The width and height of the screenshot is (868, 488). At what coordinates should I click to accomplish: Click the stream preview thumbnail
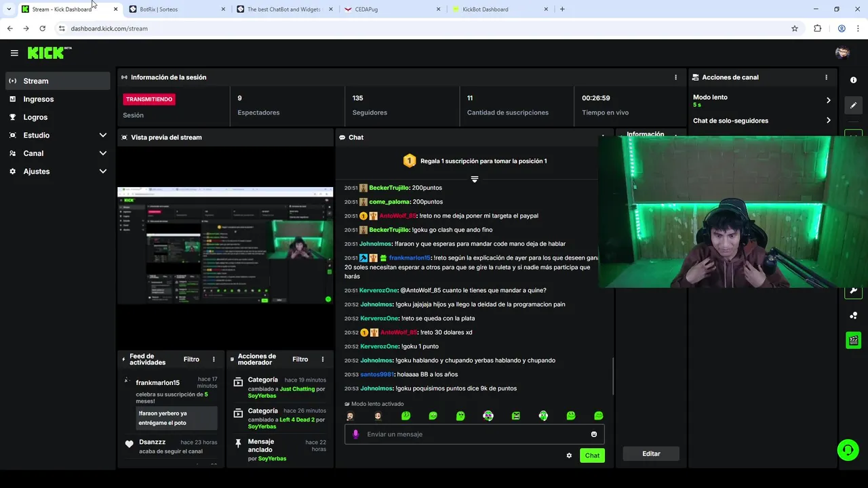point(225,246)
